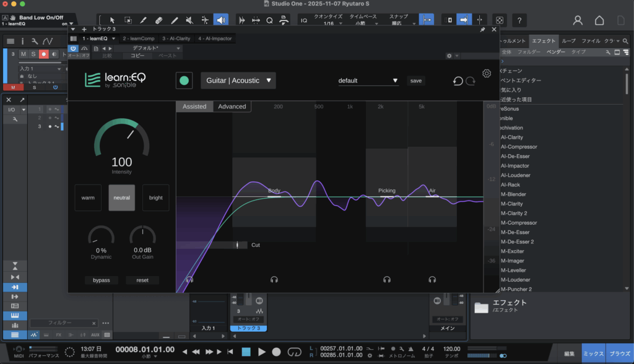Switch to the Advanced tab
This screenshot has width=634, height=364.
click(x=232, y=106)
